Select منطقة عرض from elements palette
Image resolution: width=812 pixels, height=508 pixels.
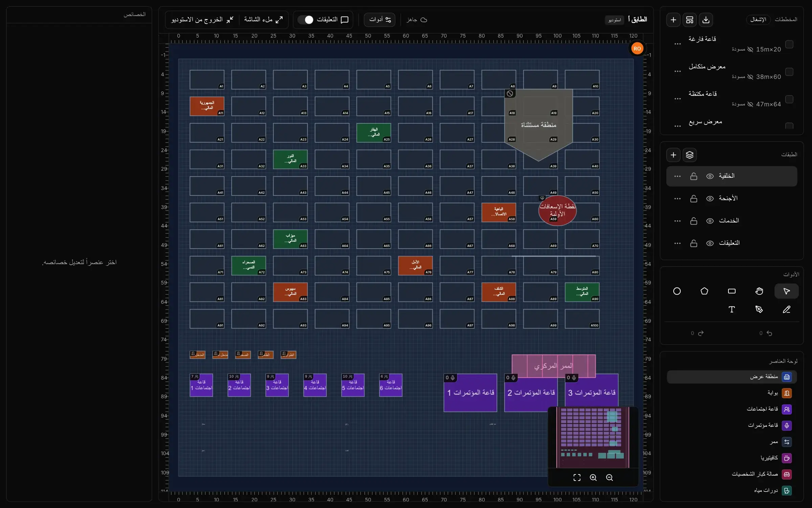731,377
